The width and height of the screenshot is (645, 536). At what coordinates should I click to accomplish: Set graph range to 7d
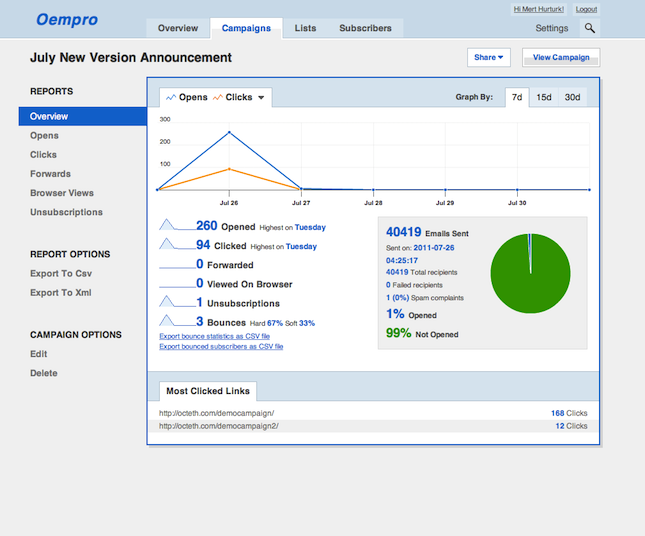pyautogui.click(x=517, y=98)
